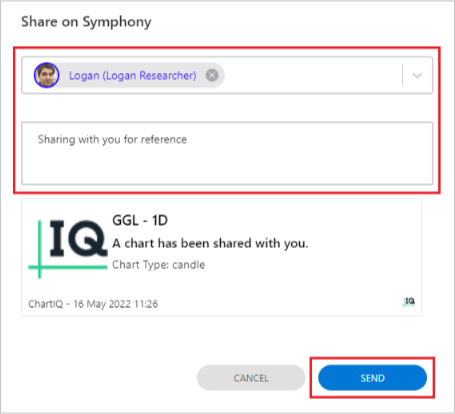Screen dimensions: 455x414
Task: Select the GGL - 1D chart title
Action: tap(140, 220)
